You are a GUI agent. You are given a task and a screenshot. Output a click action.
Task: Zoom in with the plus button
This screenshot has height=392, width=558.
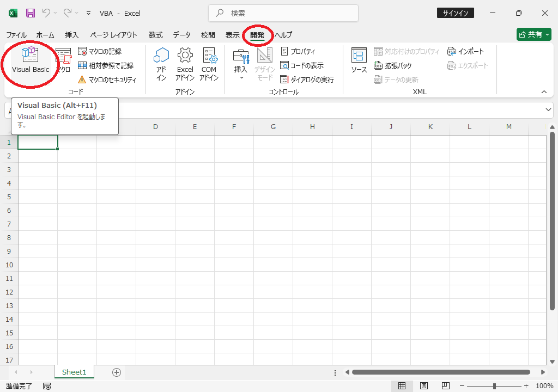coord(526,386)
